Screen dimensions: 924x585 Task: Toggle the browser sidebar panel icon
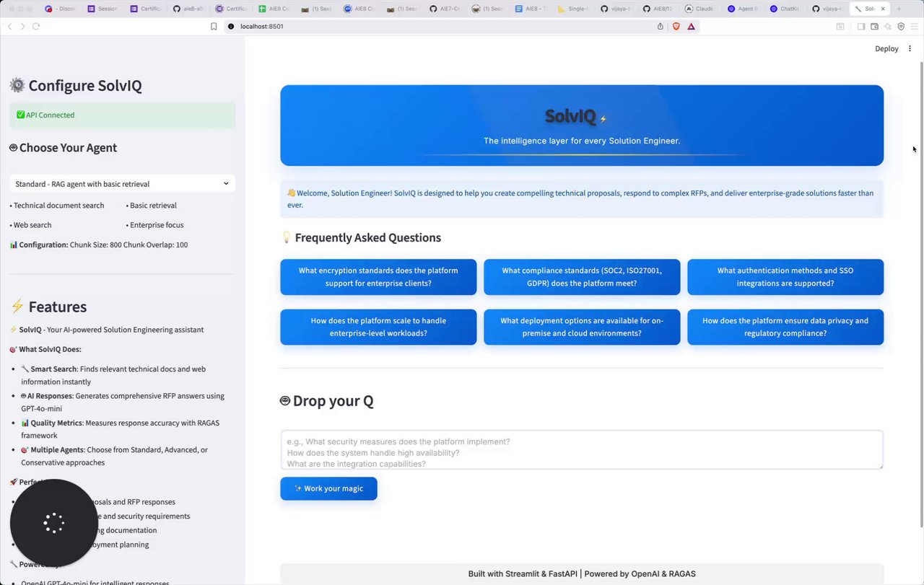(x=861, y=26)
